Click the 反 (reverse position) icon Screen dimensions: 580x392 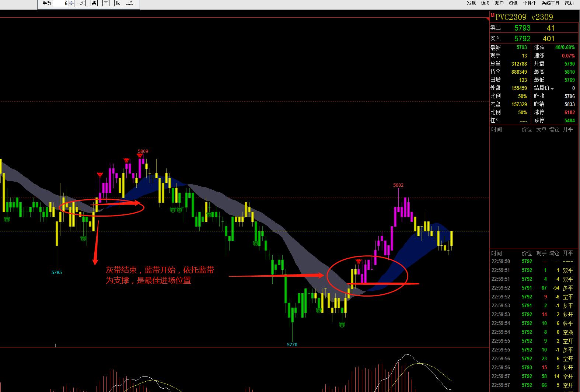click(x=118, y=3)
